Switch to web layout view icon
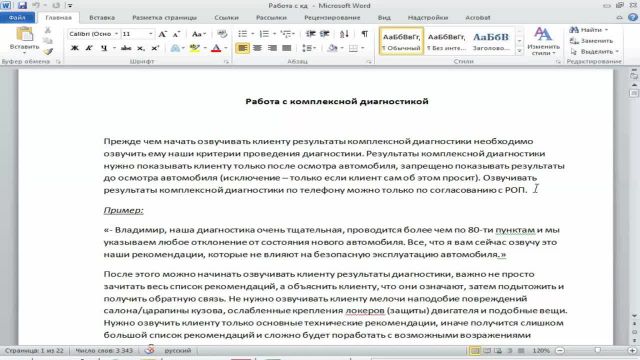Viewport: 640px width, 360px height. (498, 350)
